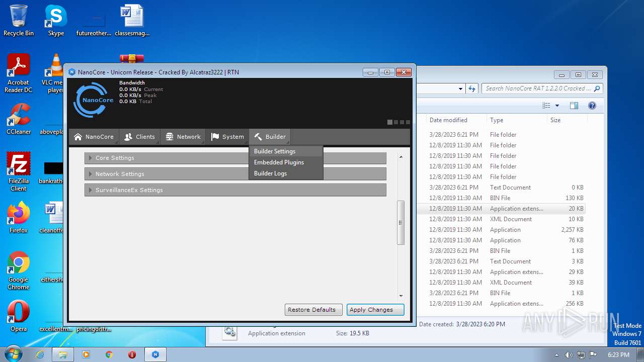Select the 20 KB Application extension row
Image resolution: width=644 pixels, height=362 pixels.
(x=501, y=209)
